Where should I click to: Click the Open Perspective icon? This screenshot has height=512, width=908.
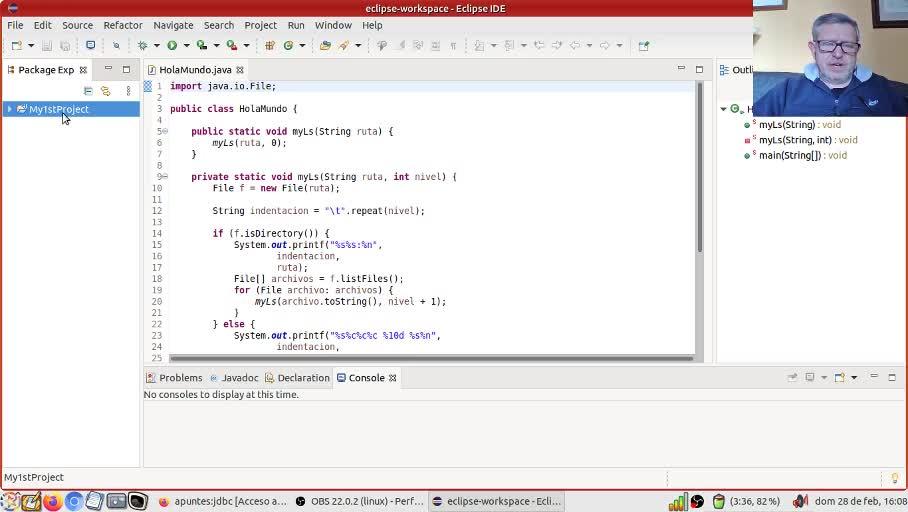click(x=643, y=45)
